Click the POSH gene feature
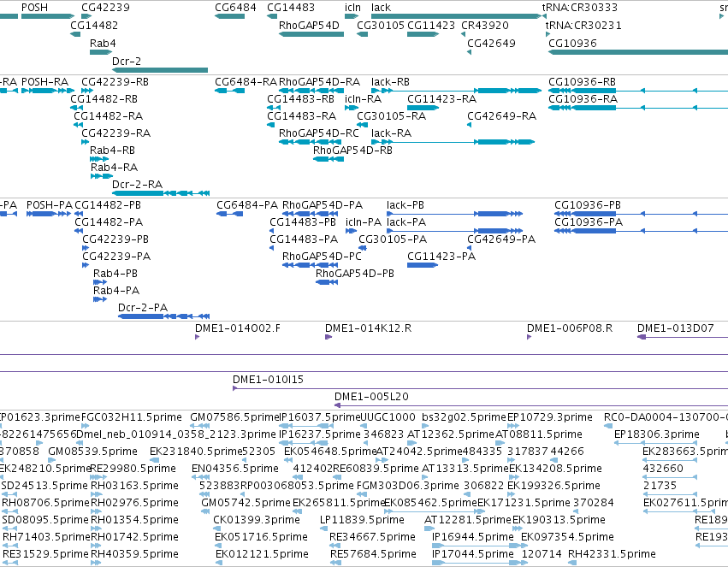 (48, 16)
